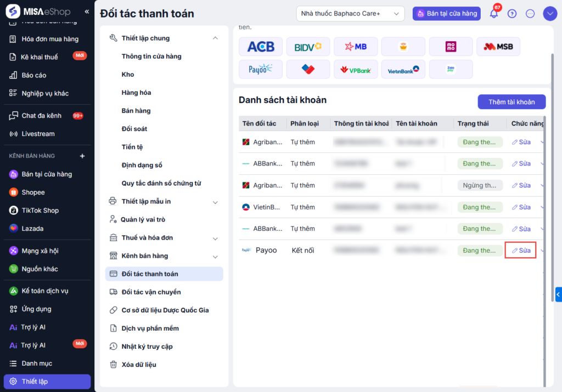This screenshot has width=562, height=392.
Task: Open Thiết lập in sidebar
Action: (x=47, y=382)
